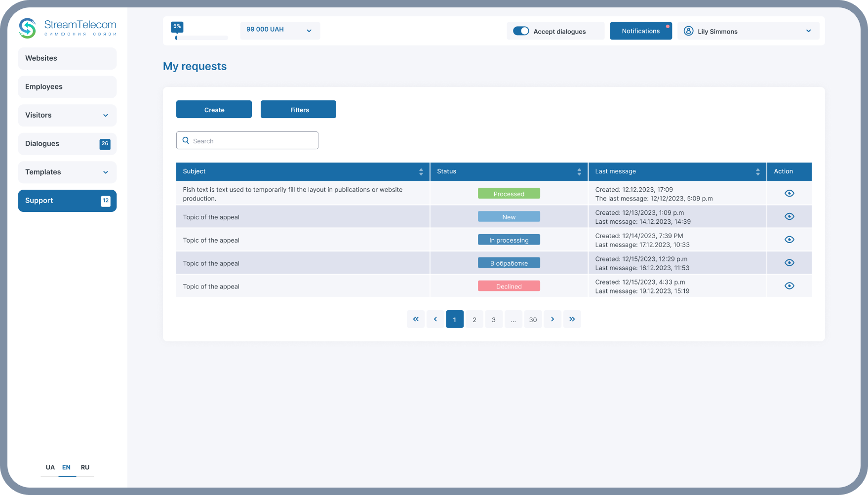Jump to first page with double-left arrows
868x495 pixels.
416,319
